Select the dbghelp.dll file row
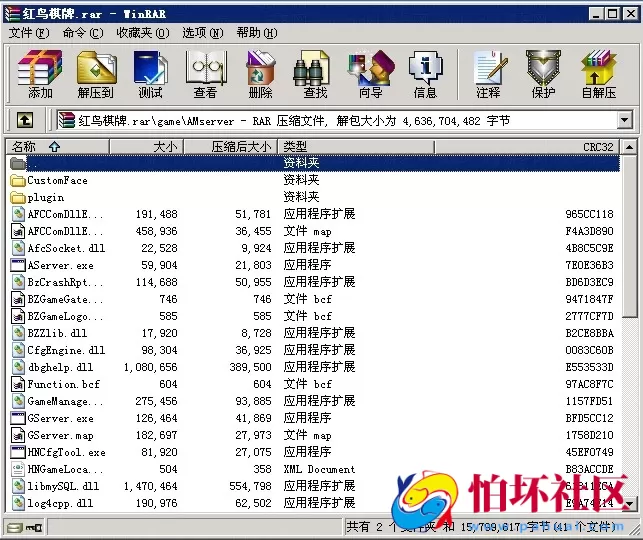643x540 pixels. 313,367
